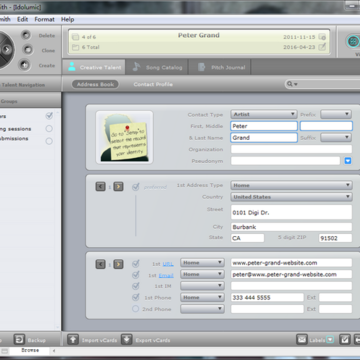Click the phone number field 333 444 5555

coord(267,297)
